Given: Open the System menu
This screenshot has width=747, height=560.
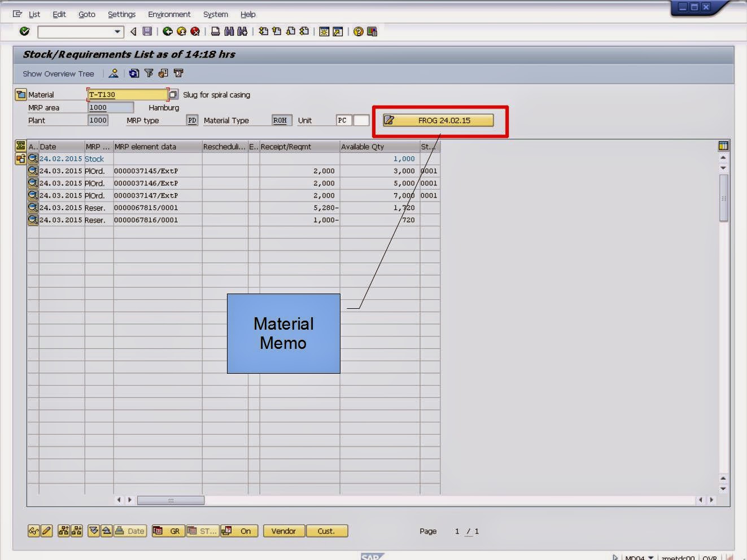Looking at the screenshot, I should [216, 14].
